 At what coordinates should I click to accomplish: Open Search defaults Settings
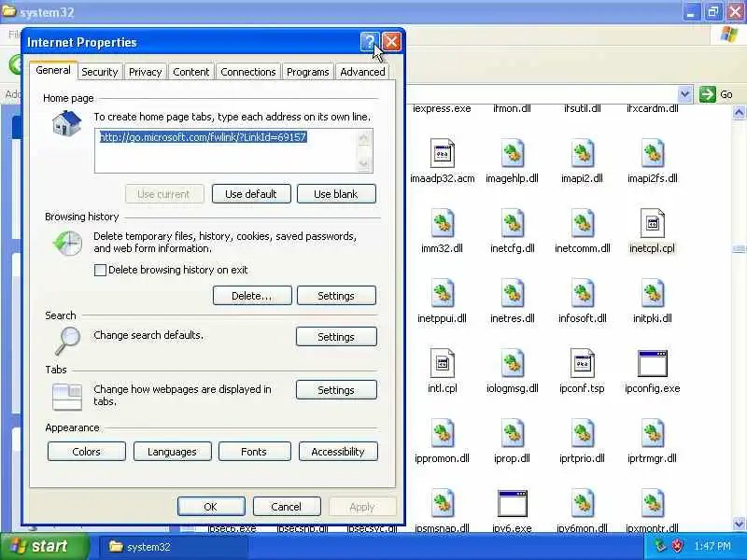click(336, 337)
